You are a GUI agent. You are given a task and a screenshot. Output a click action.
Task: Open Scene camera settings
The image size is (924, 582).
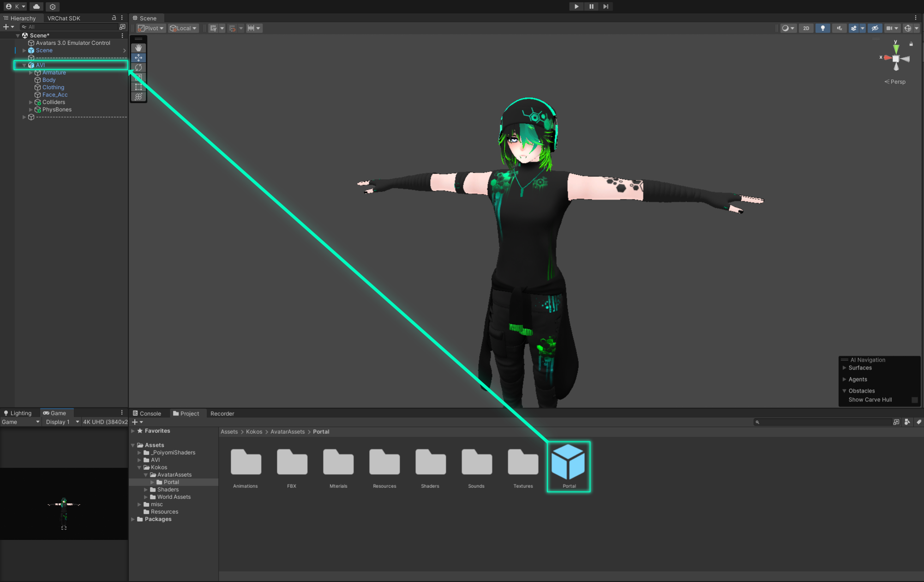click(892, 28)
